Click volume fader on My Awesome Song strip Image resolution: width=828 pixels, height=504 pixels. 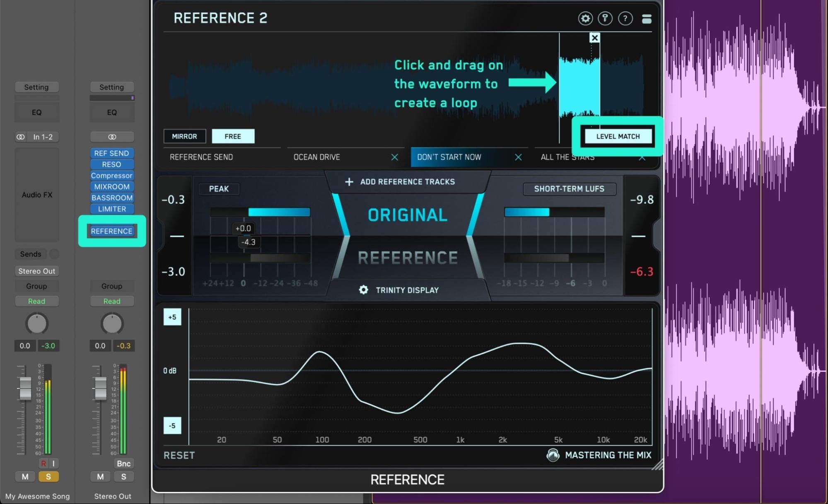coord(25,388)
